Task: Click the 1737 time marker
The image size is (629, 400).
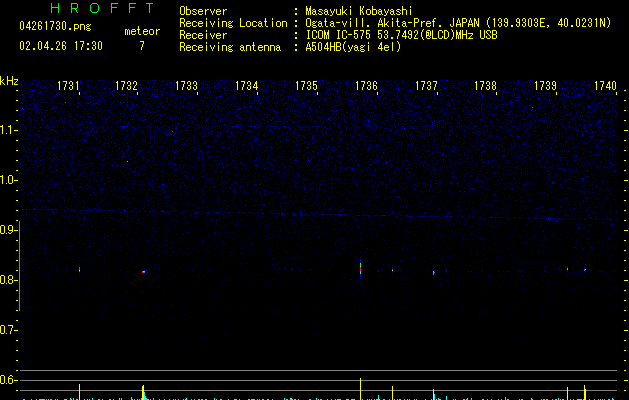Action: (426, 86)
